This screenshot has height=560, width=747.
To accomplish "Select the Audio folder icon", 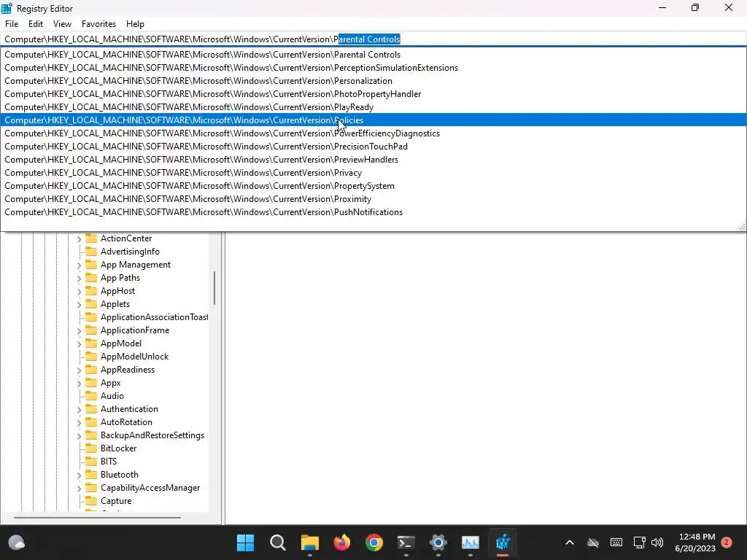I will pyautogui.click(x=91, y=396).
